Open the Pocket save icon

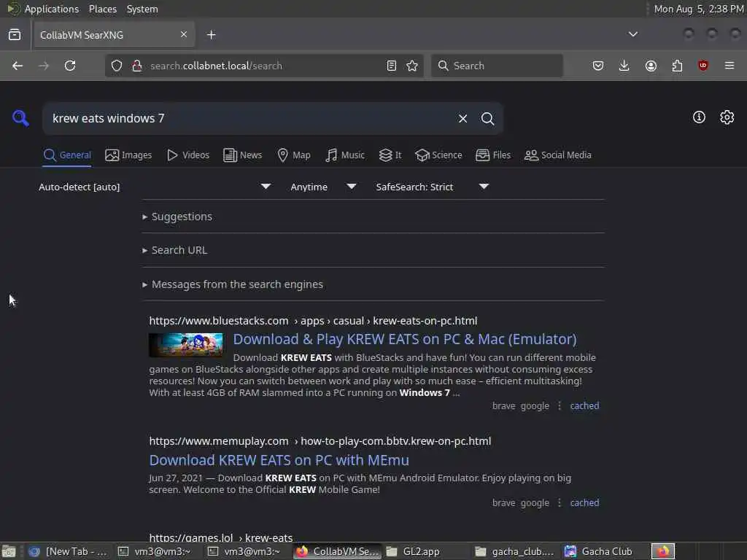click(x=598, y=66)
